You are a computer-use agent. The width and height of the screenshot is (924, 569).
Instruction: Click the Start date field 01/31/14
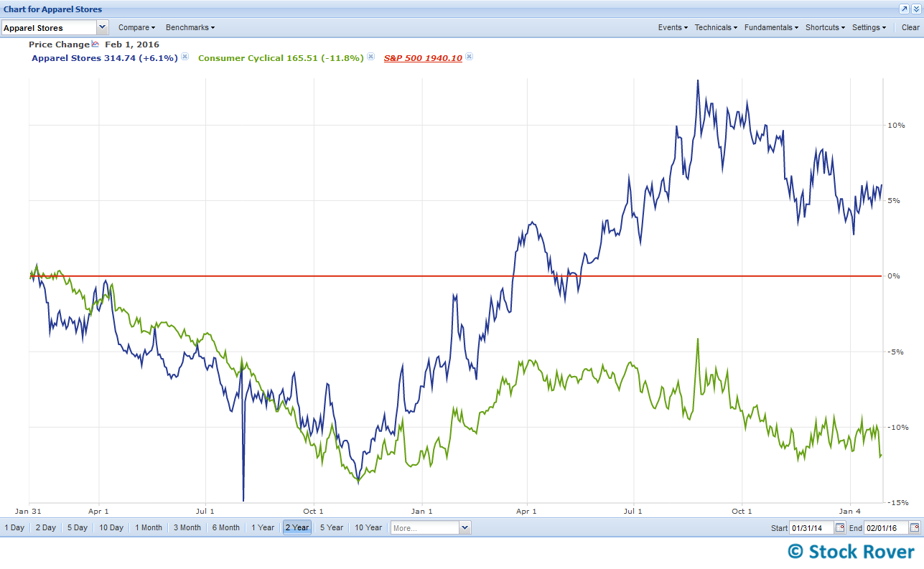(x=811, y=527)
